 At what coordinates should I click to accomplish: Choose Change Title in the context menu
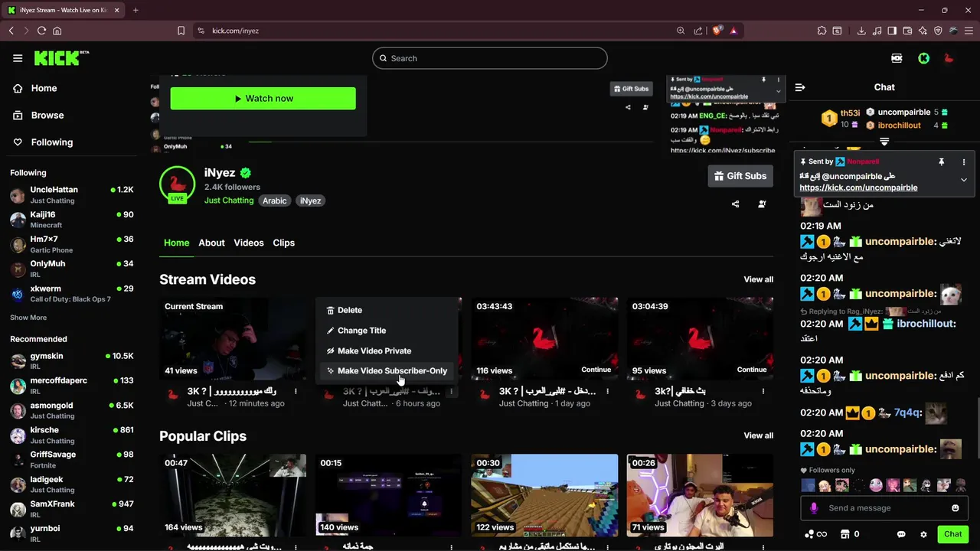(388, 331)
